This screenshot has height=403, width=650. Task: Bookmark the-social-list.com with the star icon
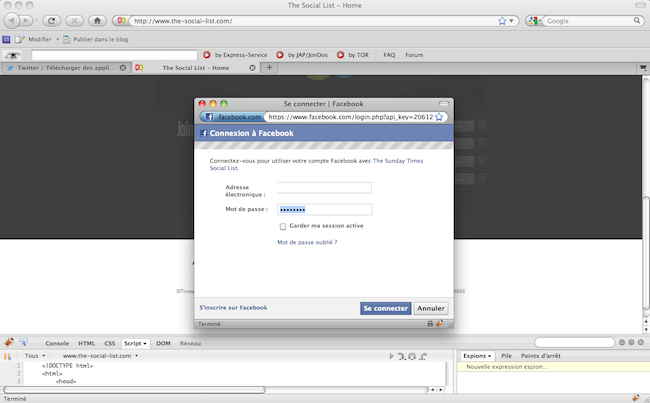coord(502,21)
